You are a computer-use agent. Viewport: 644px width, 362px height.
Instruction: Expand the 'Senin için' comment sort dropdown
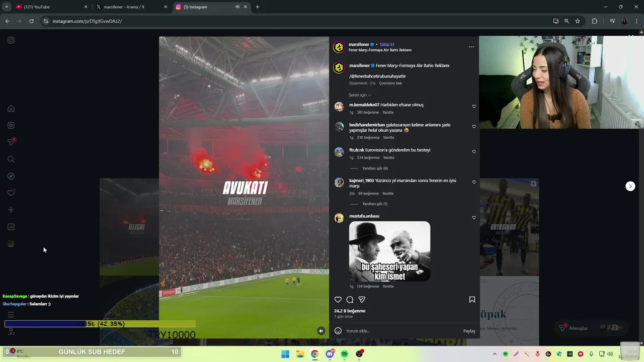(x=360, y=95)
